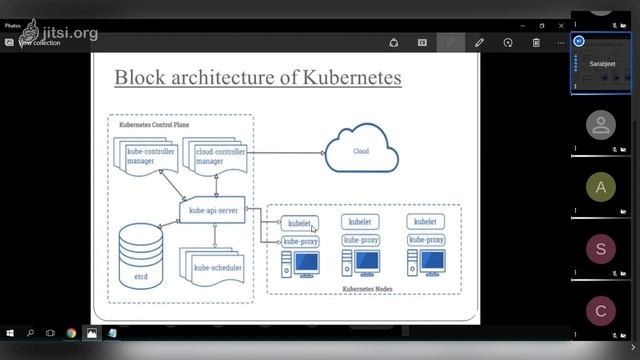The image size is (640, 360).
Task: Click the 'kube-controller manager' box
Action: pos(146,156)
